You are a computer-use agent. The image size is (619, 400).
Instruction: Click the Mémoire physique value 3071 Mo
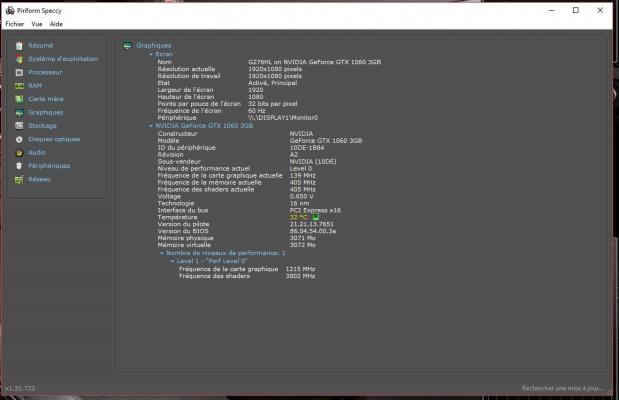click(302, 238)
